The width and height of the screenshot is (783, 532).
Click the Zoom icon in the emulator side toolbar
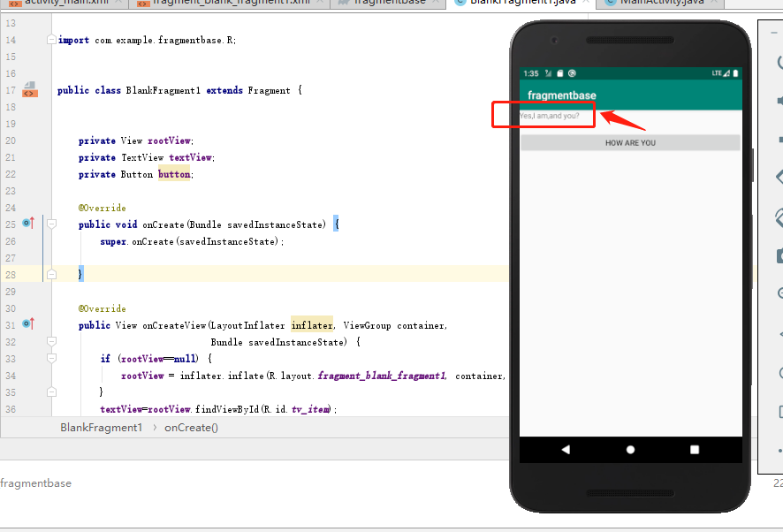click(x=780, y=293)
